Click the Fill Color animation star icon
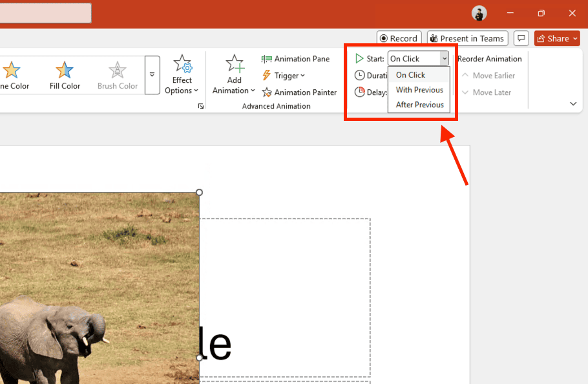This screenshot has height=384, width=588. (65, 70)
